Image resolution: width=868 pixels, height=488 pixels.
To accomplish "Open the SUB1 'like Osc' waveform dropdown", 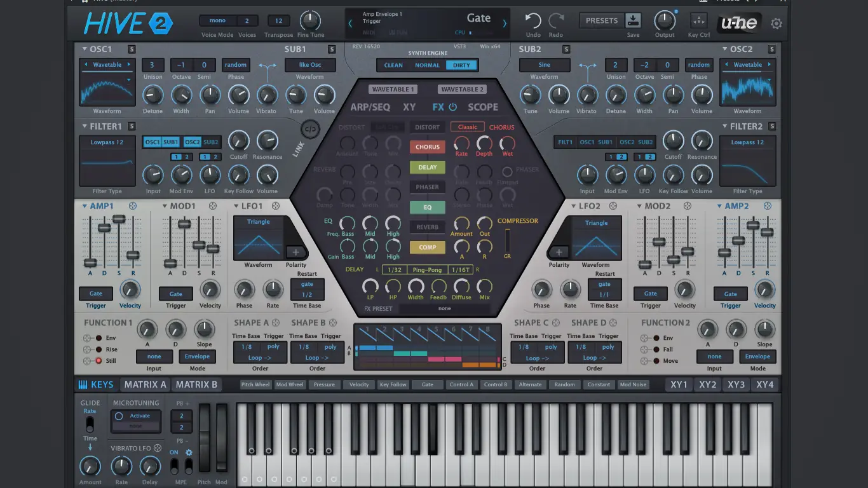I will tap(310, 65).
